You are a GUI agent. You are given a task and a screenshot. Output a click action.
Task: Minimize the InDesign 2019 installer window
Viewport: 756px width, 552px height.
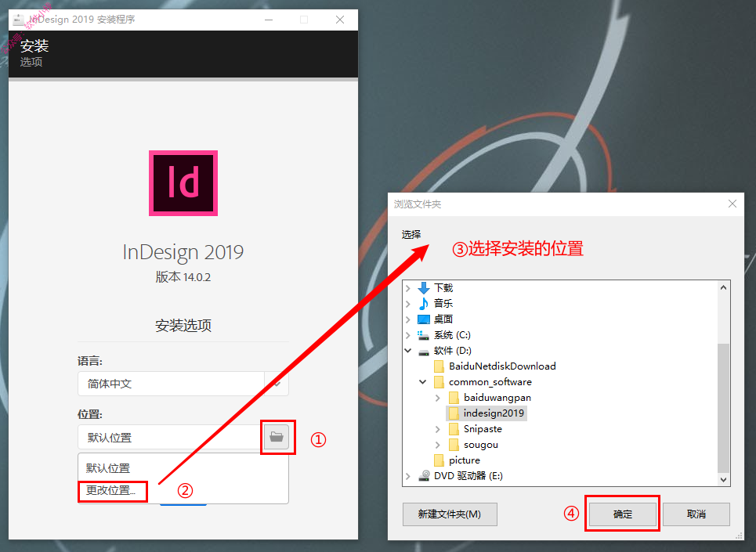(269, 20)
